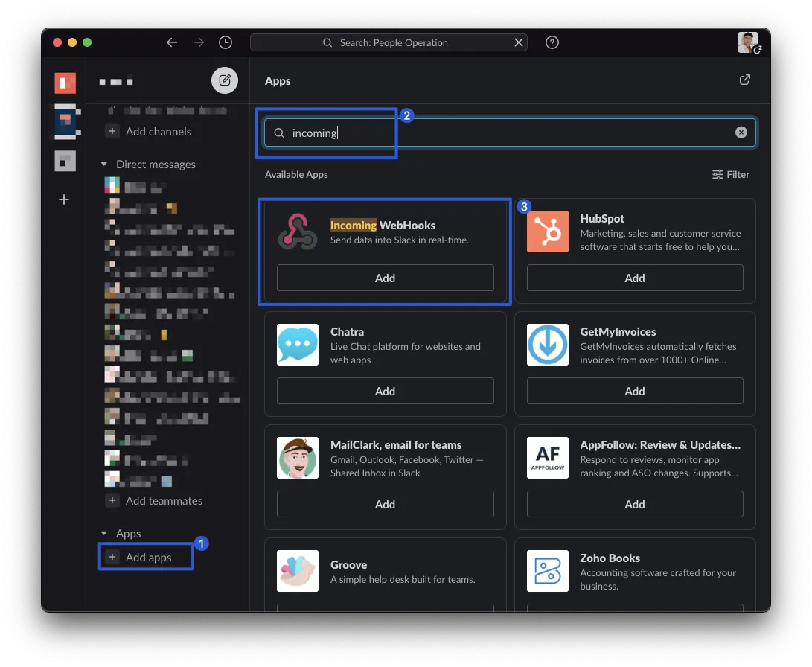Clear the app search text
This screenshot has width=812, height=667.
pos(741,133)
